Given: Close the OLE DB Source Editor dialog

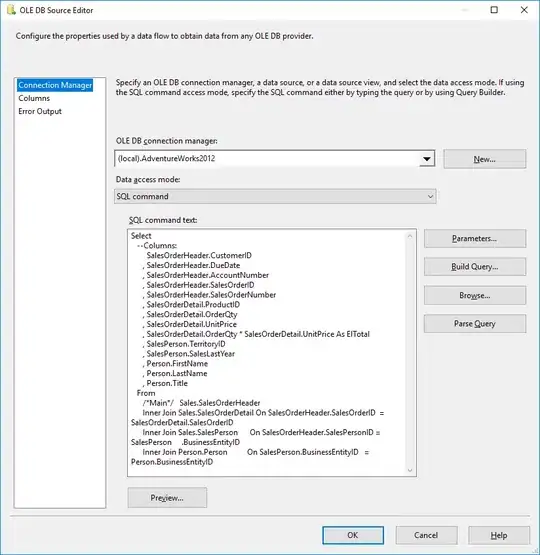Looking at the screenshot, I should [x=524, y=10].
